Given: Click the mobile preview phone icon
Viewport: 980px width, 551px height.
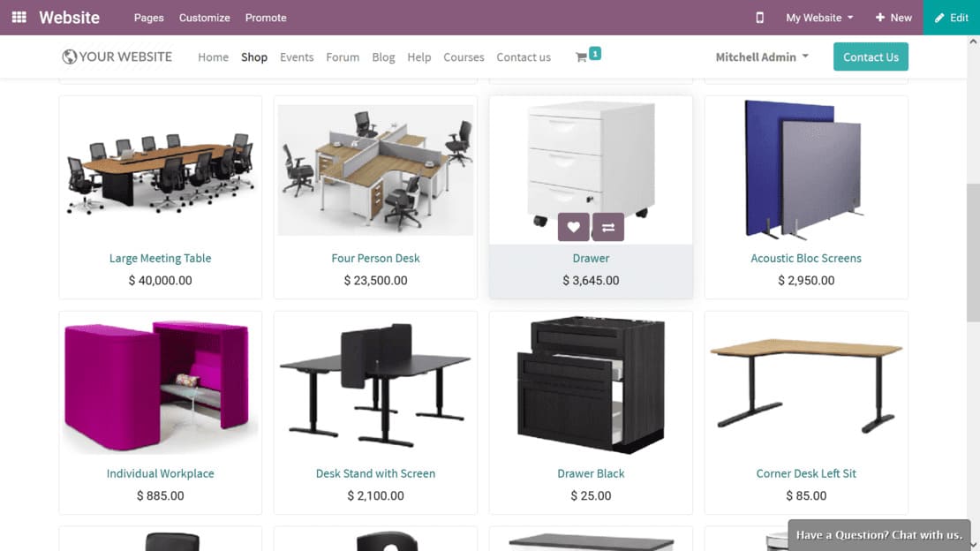Looking at the screenshot, I should (759, 18).
